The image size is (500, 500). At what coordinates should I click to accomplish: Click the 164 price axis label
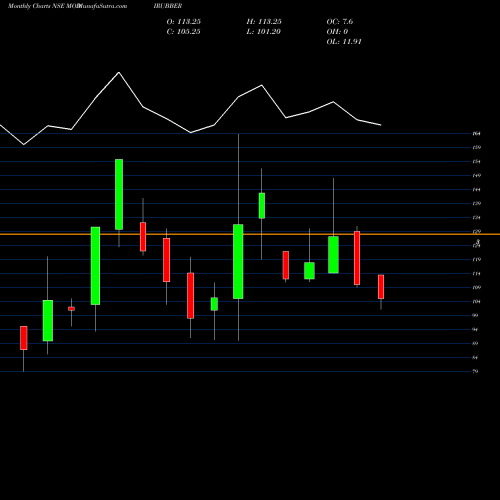[x=477, y=134]
